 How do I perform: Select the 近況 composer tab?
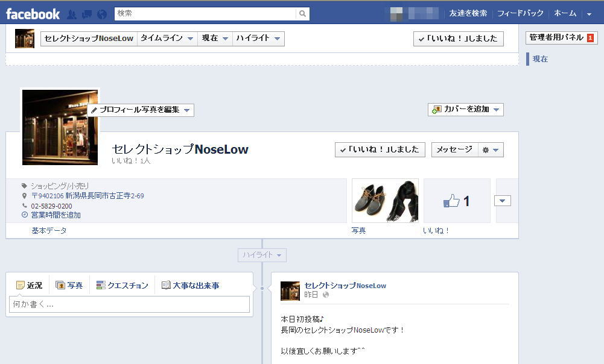pyautogui.click(x=30, y=285)
